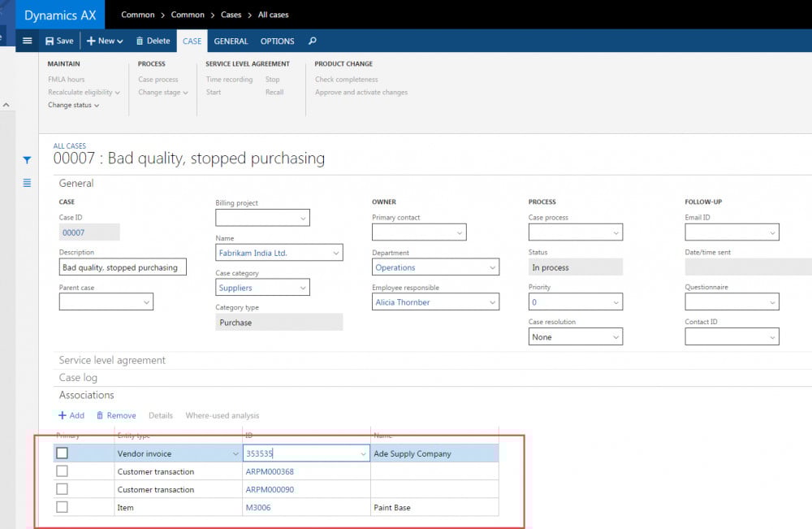Open the hamburger navigation menu

(27, 41)
